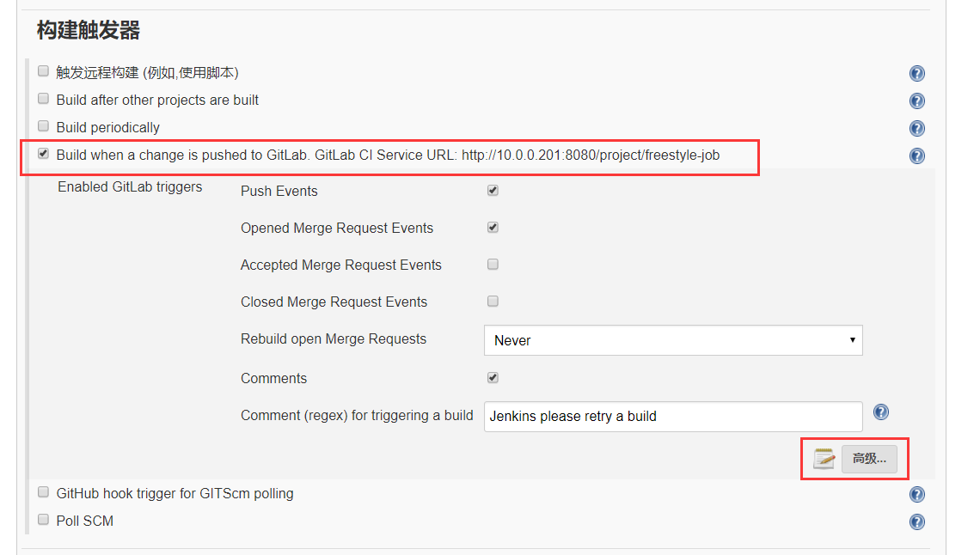Enable Closed Merge Request Events

point(492,301)
